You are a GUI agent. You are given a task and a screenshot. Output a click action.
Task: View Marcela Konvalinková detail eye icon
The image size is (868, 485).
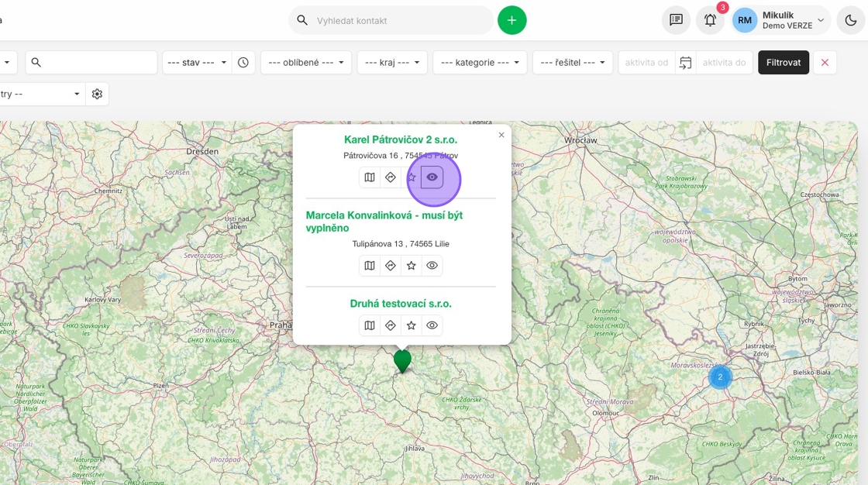tap(432, 266)
